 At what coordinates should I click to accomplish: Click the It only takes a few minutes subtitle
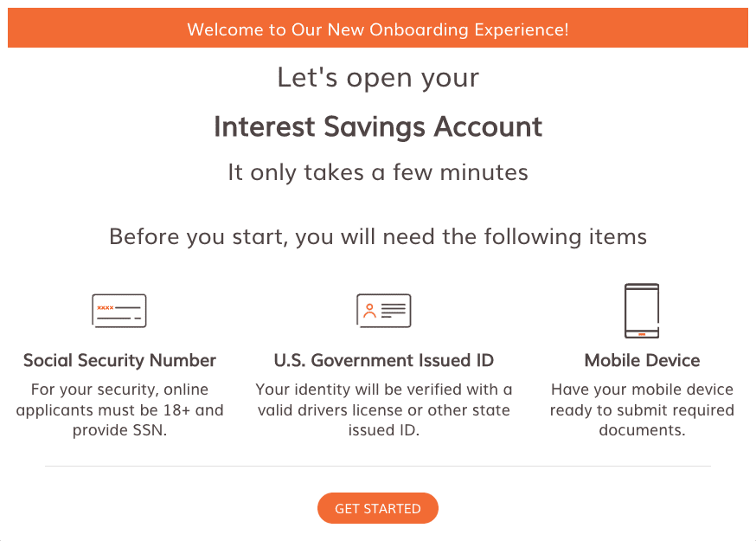click(x=377, y=171)
